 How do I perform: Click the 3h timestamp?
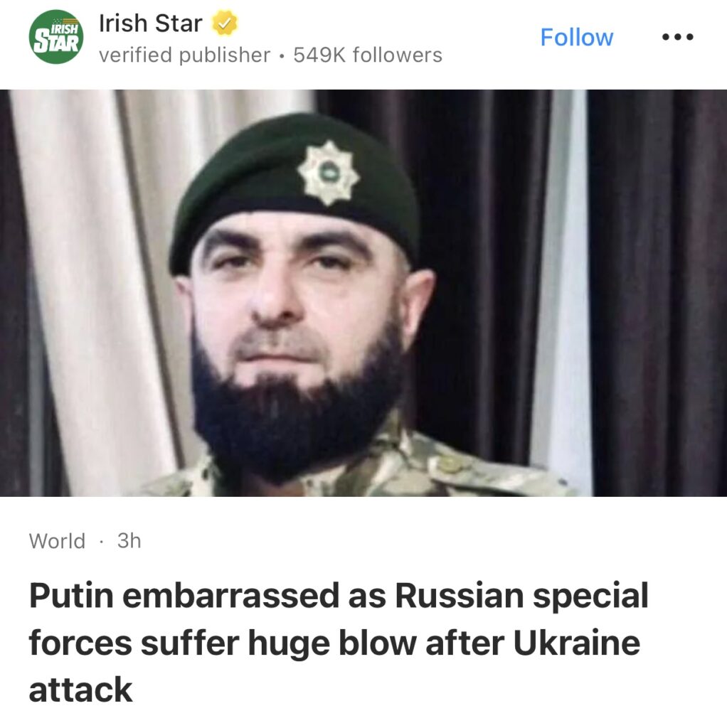pos(129,540)
